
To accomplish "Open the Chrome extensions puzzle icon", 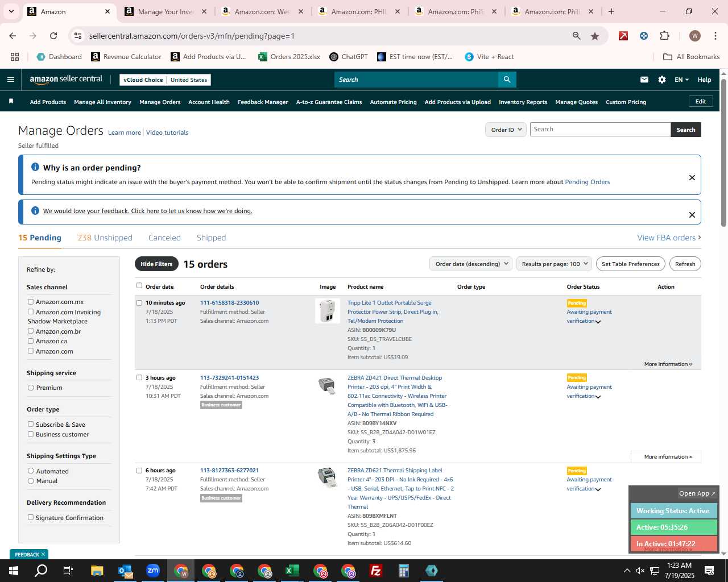I will point(664,36).
